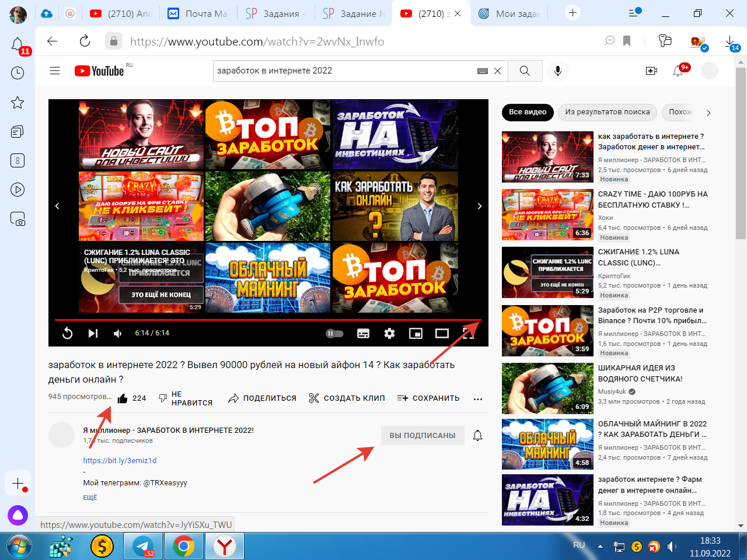Open Google Chrome from the taskbar
The image size is (747, 560).
[x=183, y=547]
